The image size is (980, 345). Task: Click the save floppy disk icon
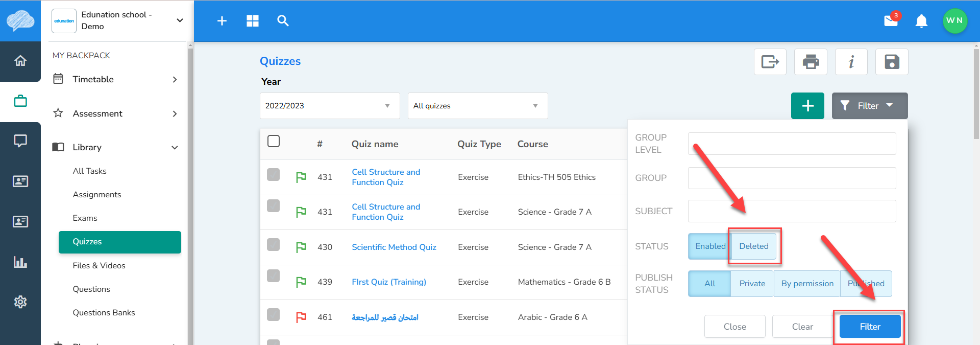pos(892,62)
